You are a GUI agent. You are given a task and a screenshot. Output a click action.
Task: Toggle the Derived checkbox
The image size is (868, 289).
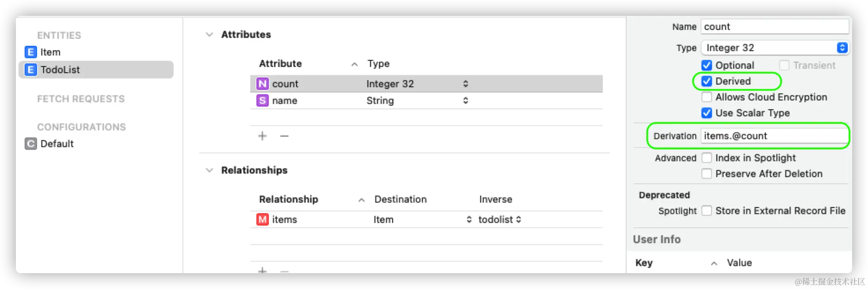tap(707, 81)
